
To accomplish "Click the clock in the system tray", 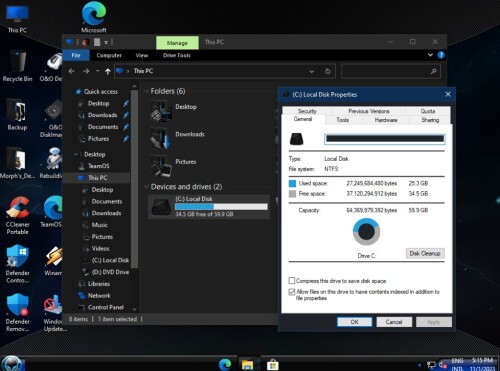I will [x=482, y=364].
